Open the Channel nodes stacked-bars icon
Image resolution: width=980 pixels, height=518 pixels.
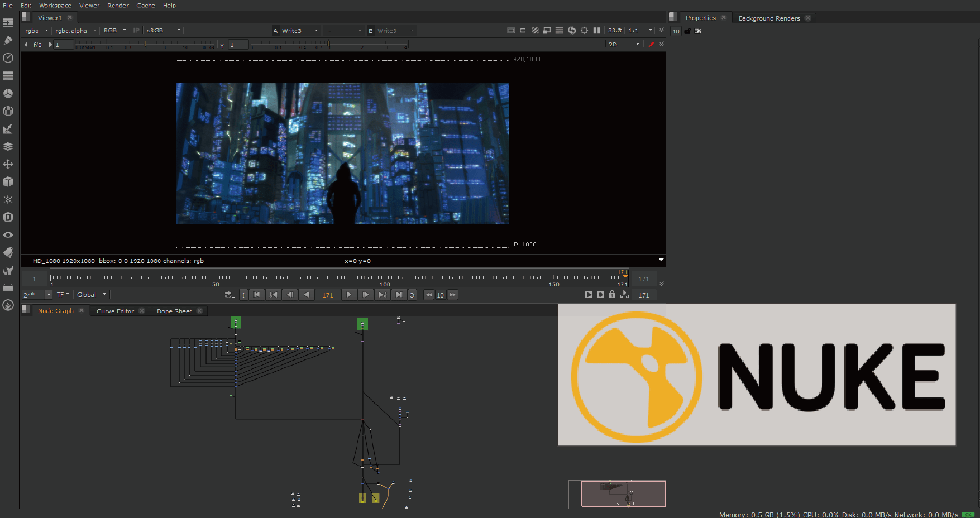[x=8, y=76]
